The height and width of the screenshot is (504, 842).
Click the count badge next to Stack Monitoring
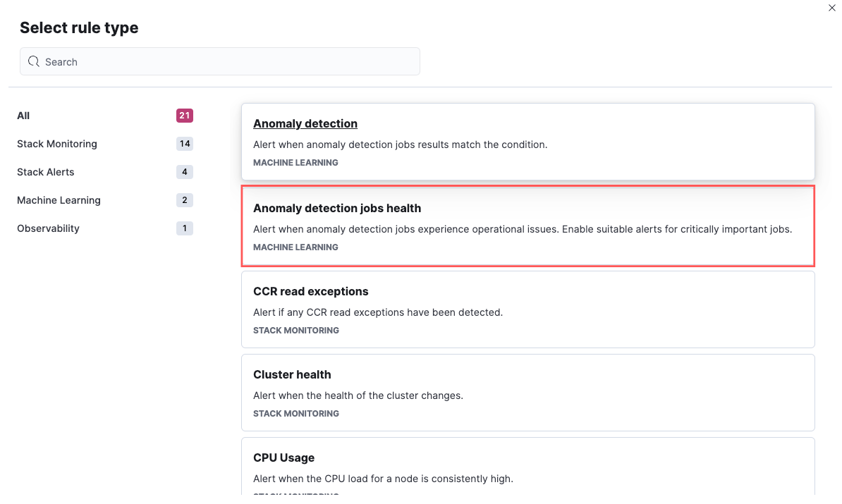click(184, 144)
